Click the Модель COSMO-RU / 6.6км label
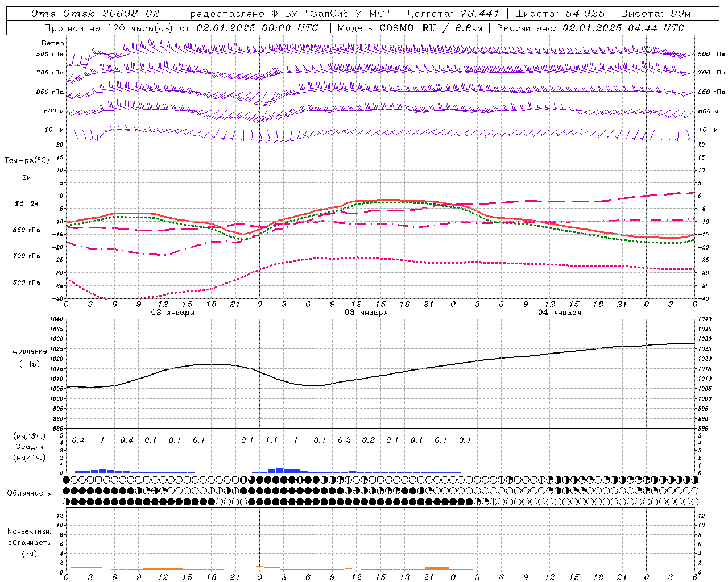Image resolution: width=728 pixels, height=582 pixels. tap(409, 28)
